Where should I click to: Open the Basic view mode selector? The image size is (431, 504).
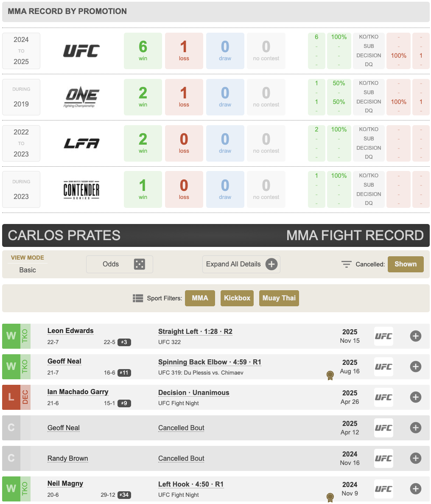click(28, 270)
